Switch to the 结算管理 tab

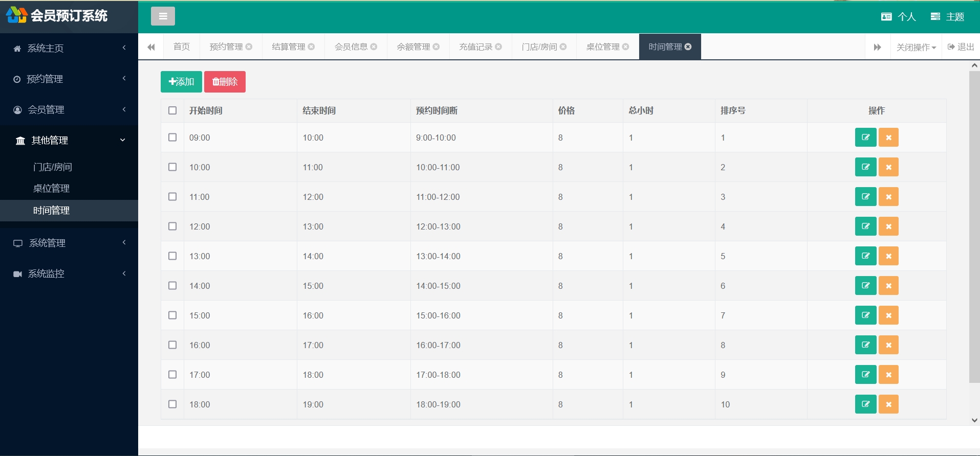click(293, 47)
